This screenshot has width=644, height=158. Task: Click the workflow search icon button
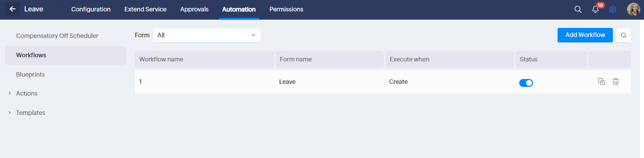coord(623,35)
